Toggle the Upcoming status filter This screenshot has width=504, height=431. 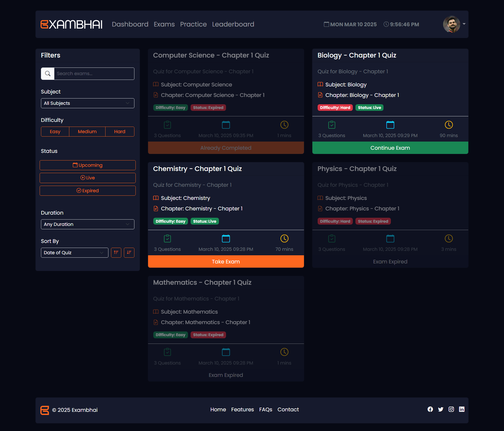coord(87,165)
